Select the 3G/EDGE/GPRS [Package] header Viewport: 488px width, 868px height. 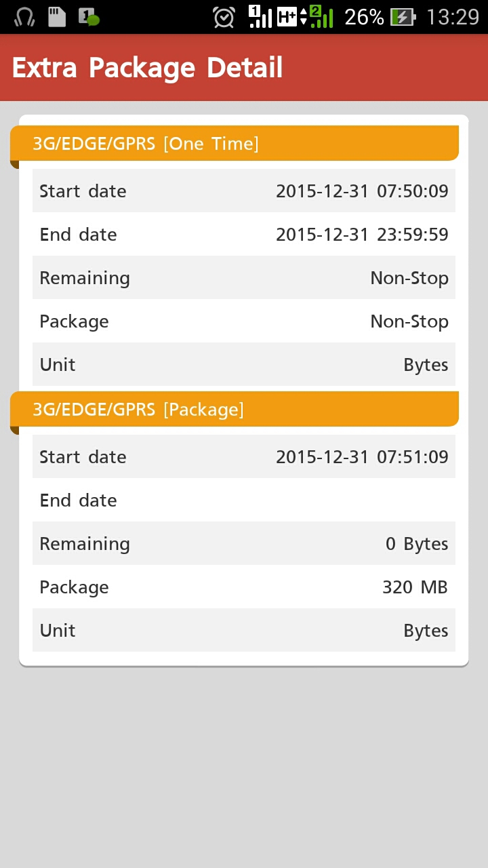(x=235, y=410)
